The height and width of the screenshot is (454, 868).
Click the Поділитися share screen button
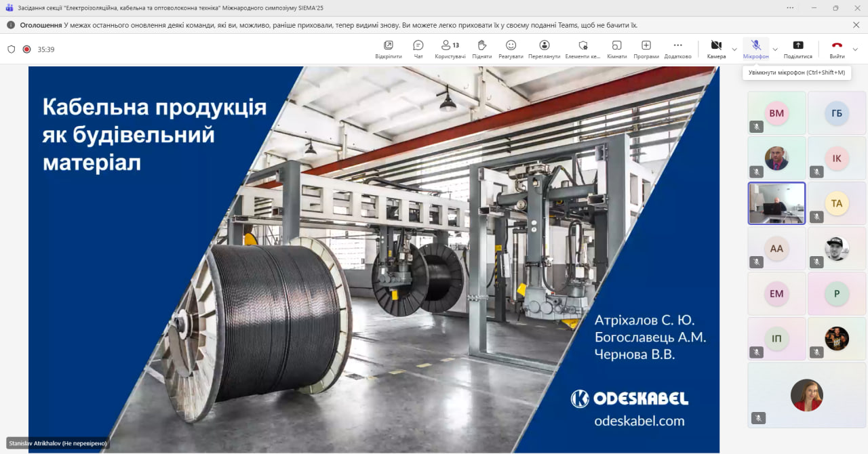[798, 49]
